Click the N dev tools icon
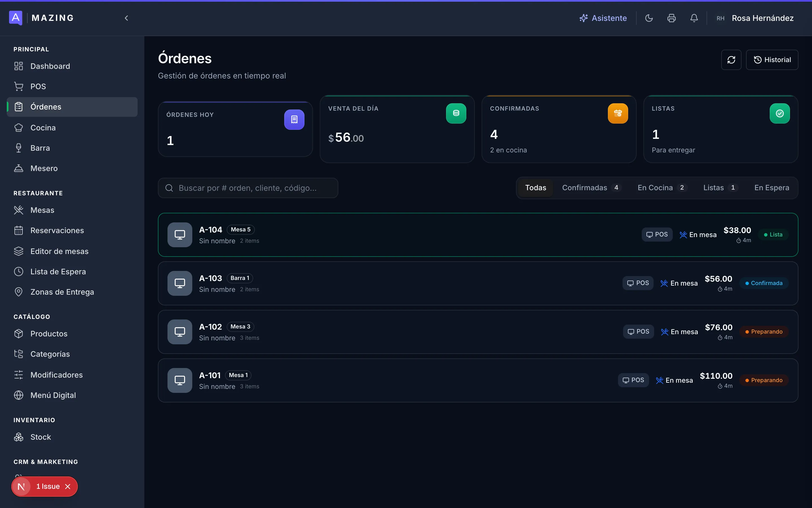This screenshot has height=508, width=812. point(21,487)
